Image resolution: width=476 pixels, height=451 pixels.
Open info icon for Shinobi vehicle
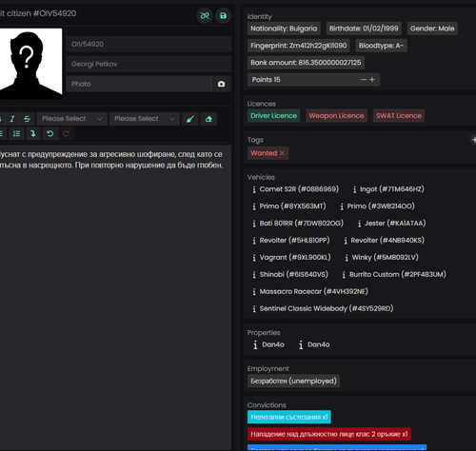(254, 275)
